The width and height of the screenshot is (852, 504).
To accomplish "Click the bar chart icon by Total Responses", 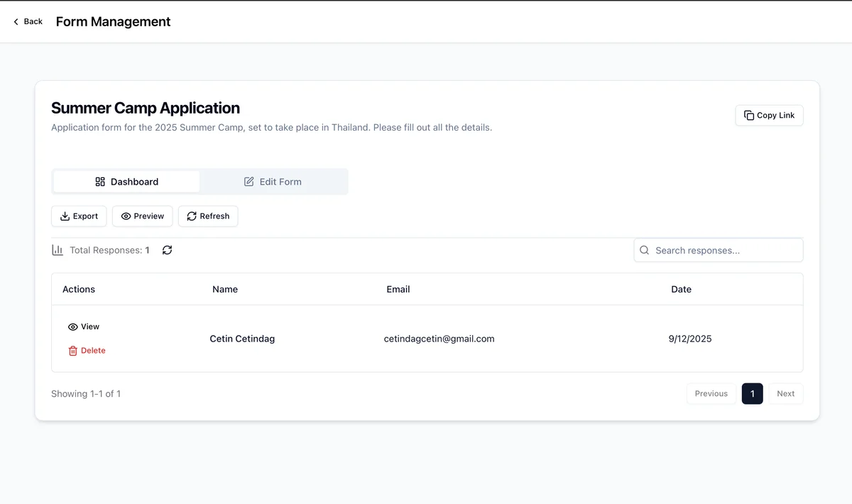I will (x=58, y=250).
